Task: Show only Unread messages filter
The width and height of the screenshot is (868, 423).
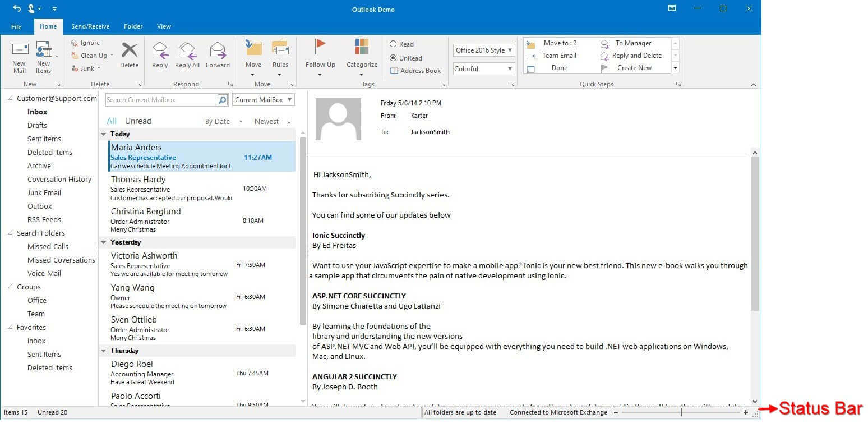Action: click(138, 121)
